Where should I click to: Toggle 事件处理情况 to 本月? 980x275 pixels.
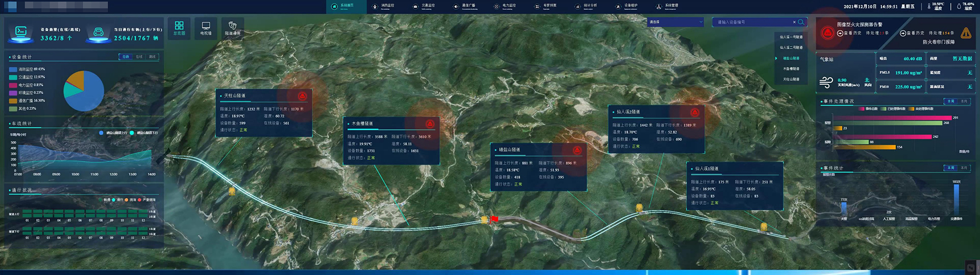tap(964, 101)
